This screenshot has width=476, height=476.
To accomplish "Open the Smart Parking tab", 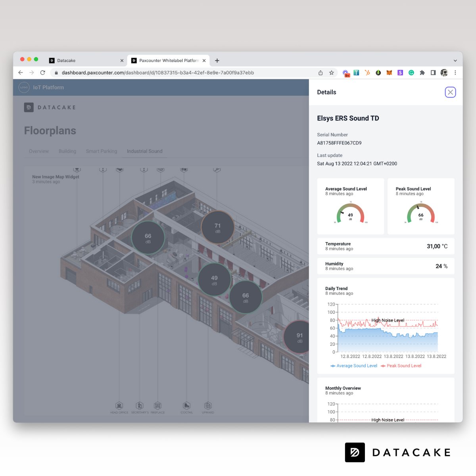I will (102, 151).
